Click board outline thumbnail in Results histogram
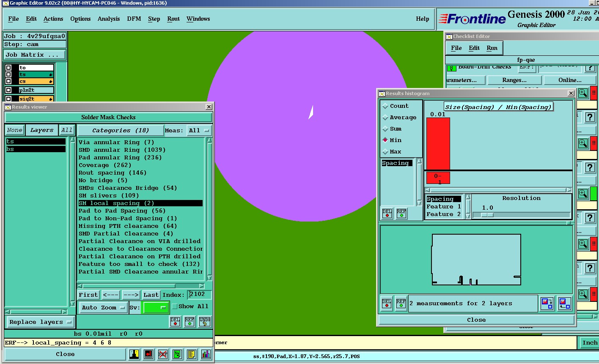This screenshot has height=364, width=599. tap(476, 260)
